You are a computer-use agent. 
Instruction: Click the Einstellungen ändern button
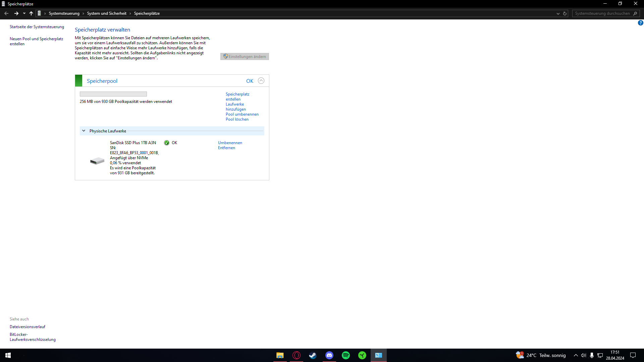pos(245,57)
